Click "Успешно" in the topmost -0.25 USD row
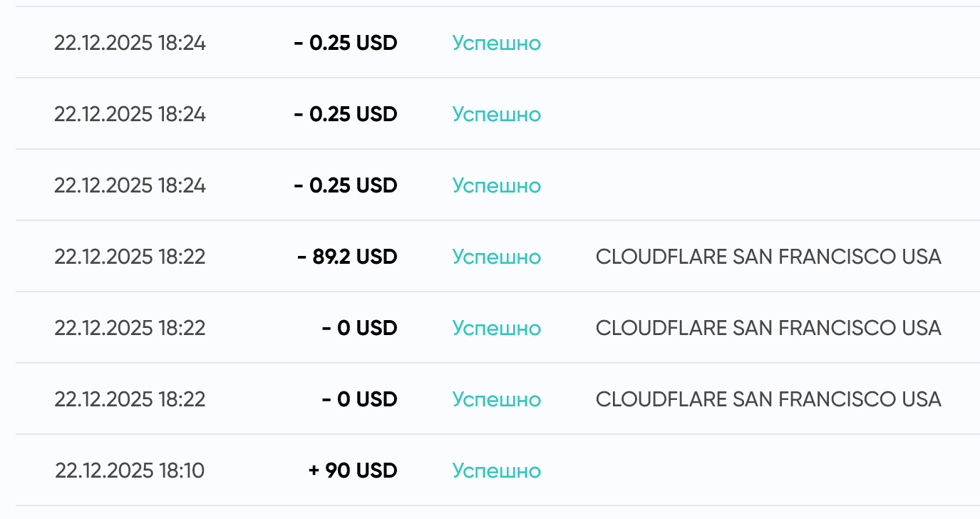Image resolution: width=980 pixels, height=519 pixels. [497, 43]
